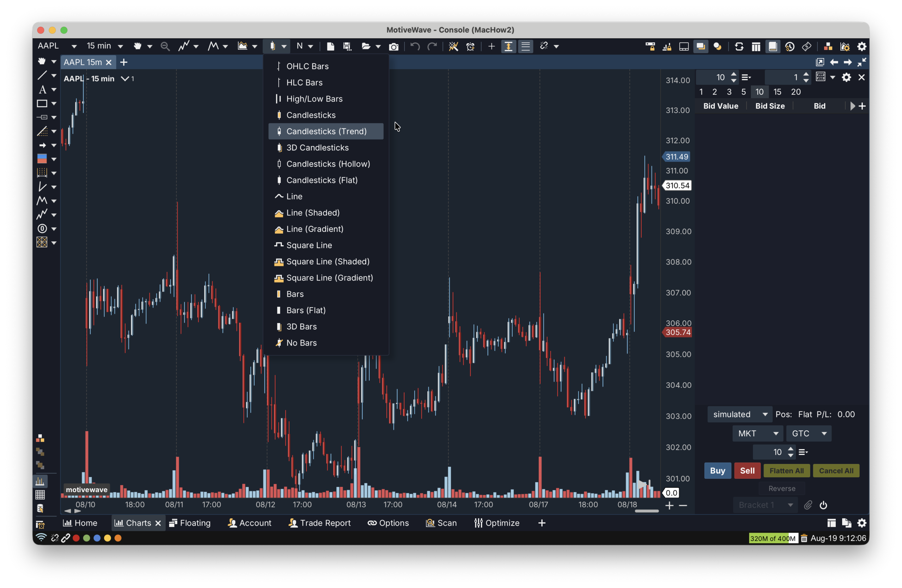This screenshot has width=902, height=588.
Task: Select the rectangle shape tool
Action: pyautogui.click(x=42, y=104)
